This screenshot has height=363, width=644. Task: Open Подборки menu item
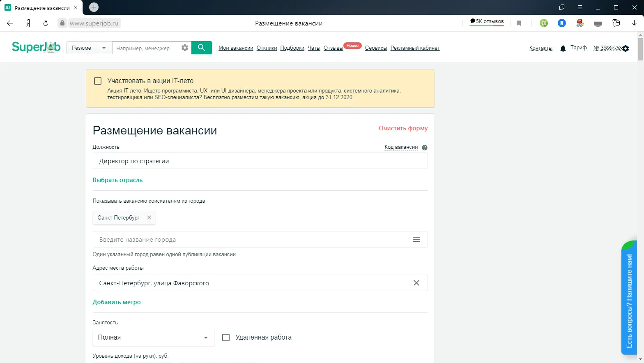[292, 48]
